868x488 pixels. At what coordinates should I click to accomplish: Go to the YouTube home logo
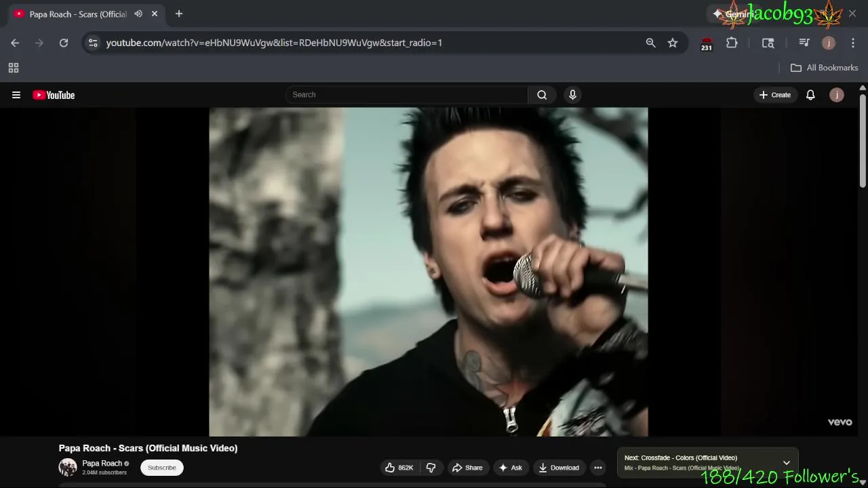tap(54, 95)
